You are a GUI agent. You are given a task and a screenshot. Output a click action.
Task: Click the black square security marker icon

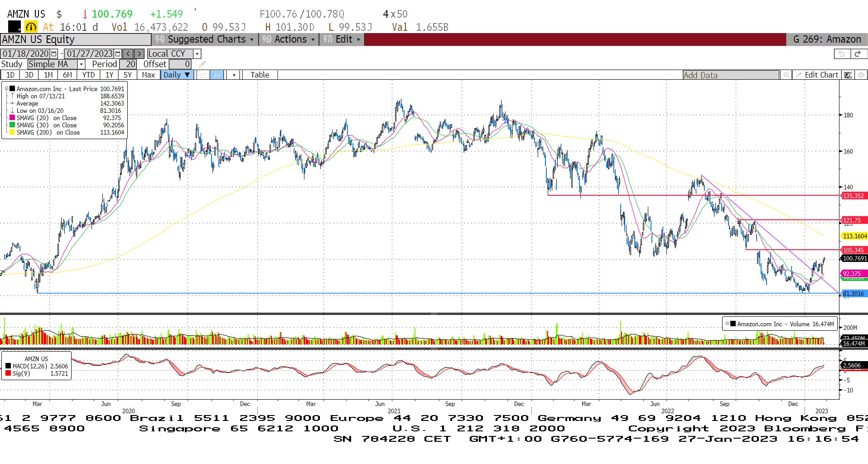[x=14, y=27]
